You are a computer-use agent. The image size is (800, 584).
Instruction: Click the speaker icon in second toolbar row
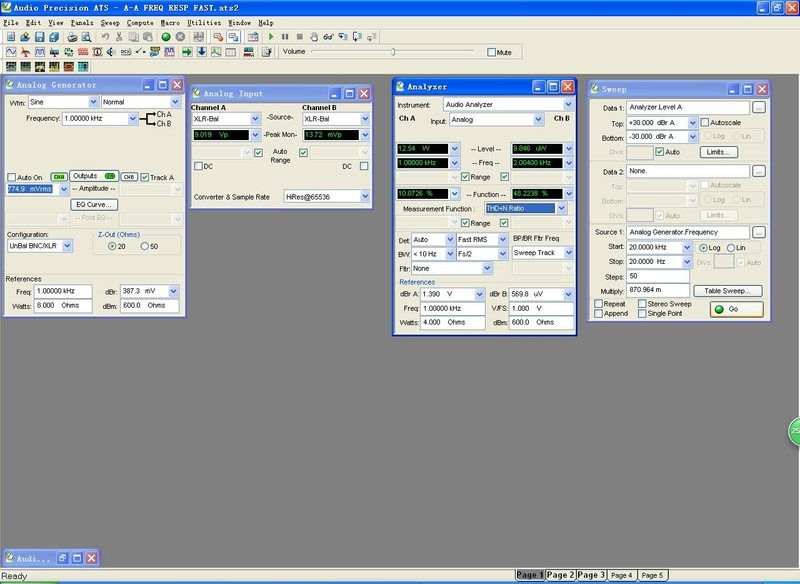click(111, 52)
